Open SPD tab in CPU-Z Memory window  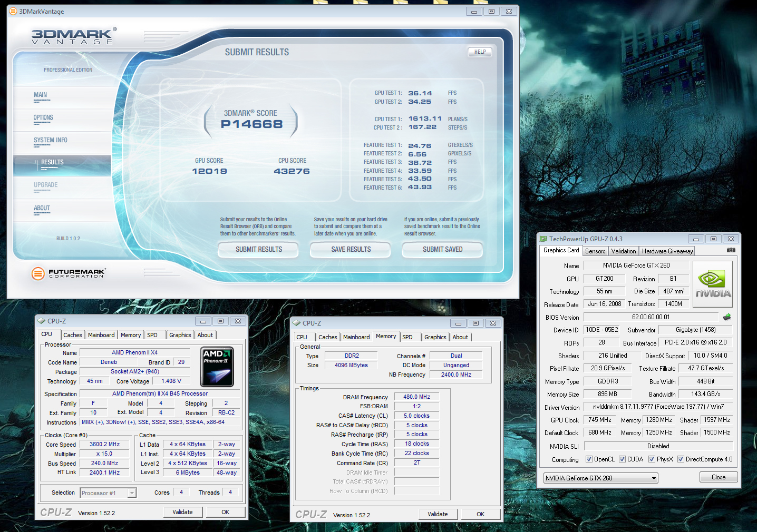(407, 337)
